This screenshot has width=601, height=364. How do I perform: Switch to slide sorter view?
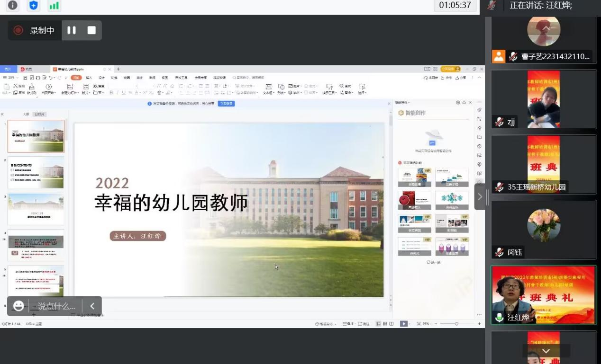coord(385,324)
